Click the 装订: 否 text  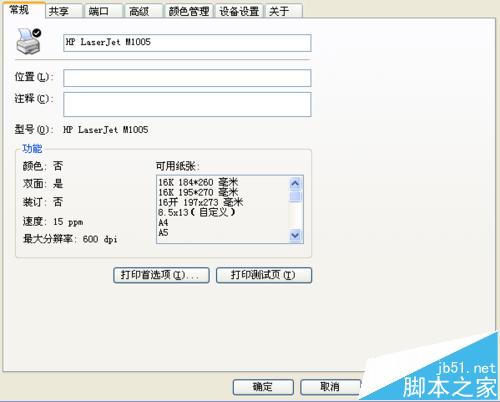pos(43,202)
